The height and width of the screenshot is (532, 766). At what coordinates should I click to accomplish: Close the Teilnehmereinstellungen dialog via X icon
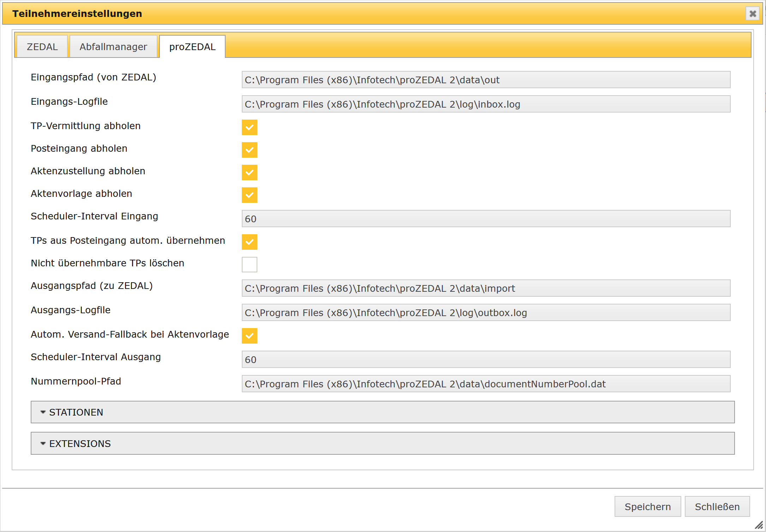point(753,13)
